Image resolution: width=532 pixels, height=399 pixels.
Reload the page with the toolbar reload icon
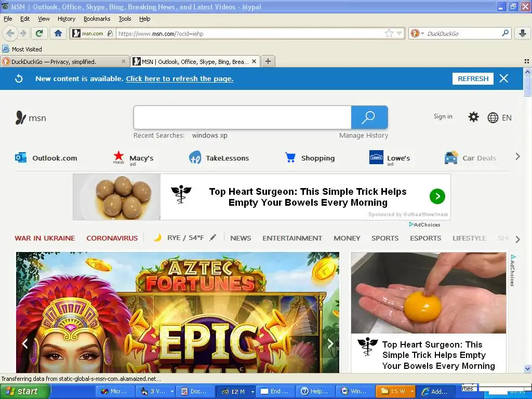tap(39, 33)
